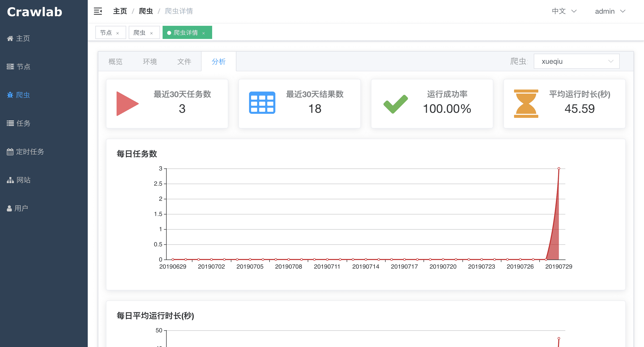Click the red play icon on task count card
Screen dimensions: 644x347
(127, 103)
